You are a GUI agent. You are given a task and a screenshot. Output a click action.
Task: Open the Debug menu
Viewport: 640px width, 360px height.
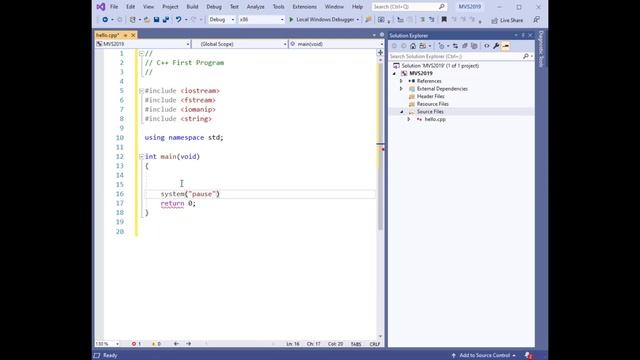click(x=214, y=7)
